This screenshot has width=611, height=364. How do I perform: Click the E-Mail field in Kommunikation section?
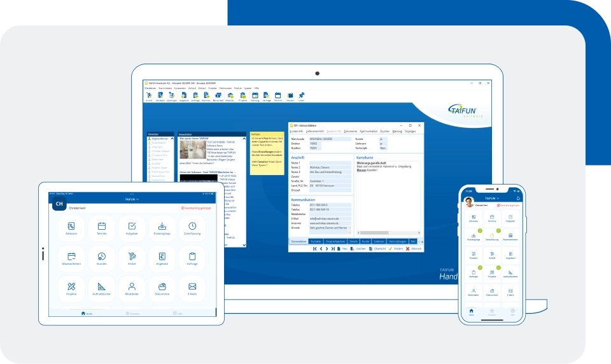point(330,218)
